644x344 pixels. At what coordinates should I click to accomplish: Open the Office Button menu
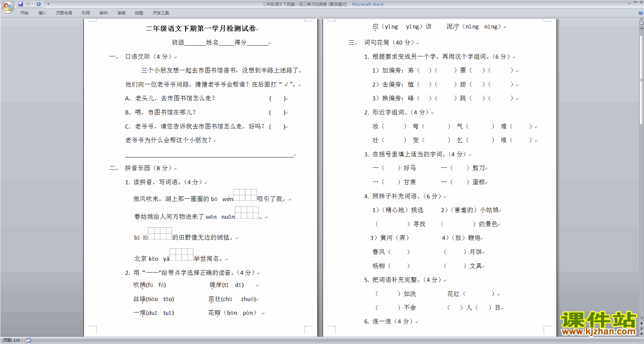[7, 7]
